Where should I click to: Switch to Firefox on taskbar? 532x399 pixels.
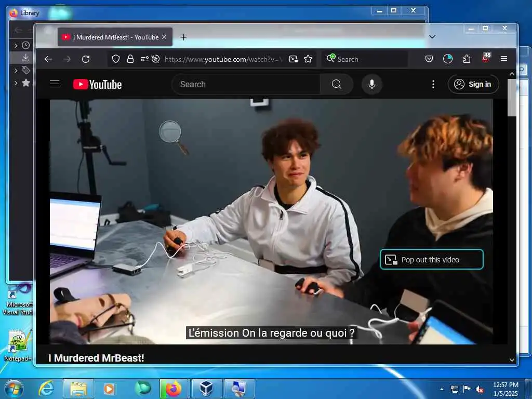174,389
